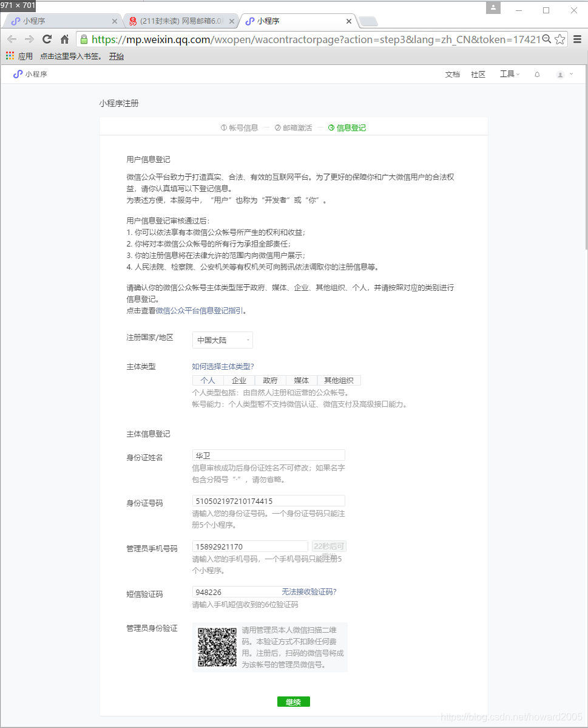Click the 身份证姓名 input field
The width and height of the screenshot is (588, 728).
(268, 454)
